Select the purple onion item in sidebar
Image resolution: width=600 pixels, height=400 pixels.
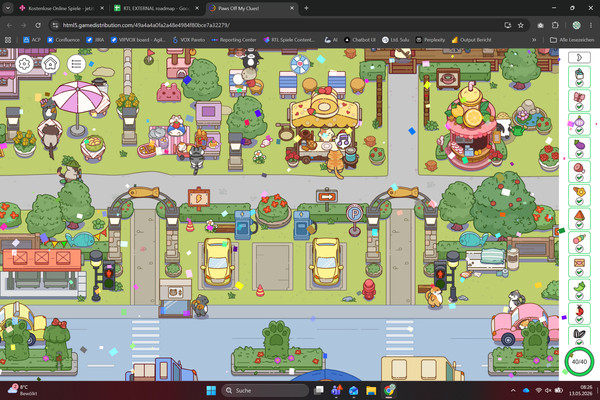coord(579,124)
